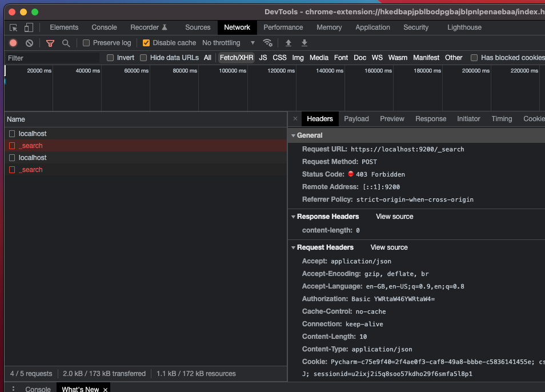Import a HAR file

[x=288, y=42]
